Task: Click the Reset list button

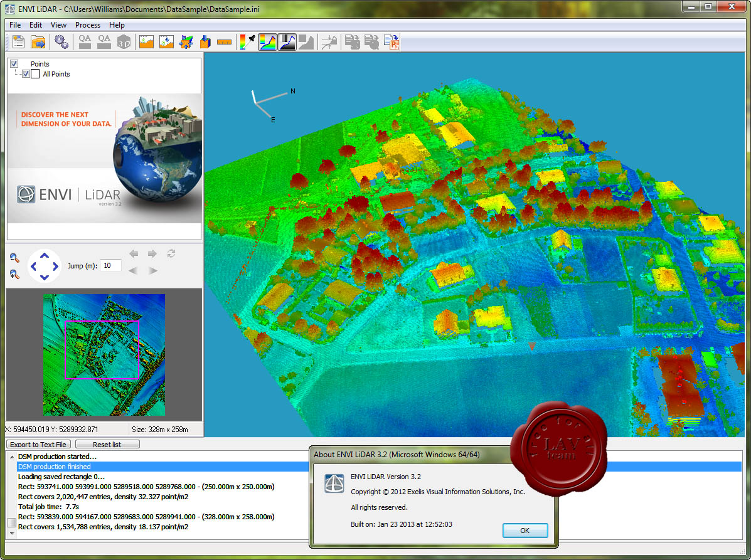Action: pyautogui.click(x=107, y=444)
